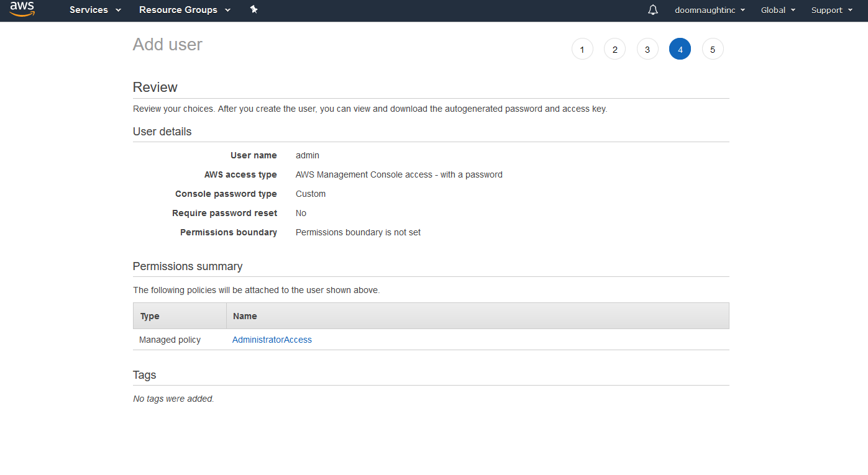Viewport: 868px width, 475px height.
Task: Open the pin shortcuts icon
Action: pyautogui.click(x=254, y=9)
